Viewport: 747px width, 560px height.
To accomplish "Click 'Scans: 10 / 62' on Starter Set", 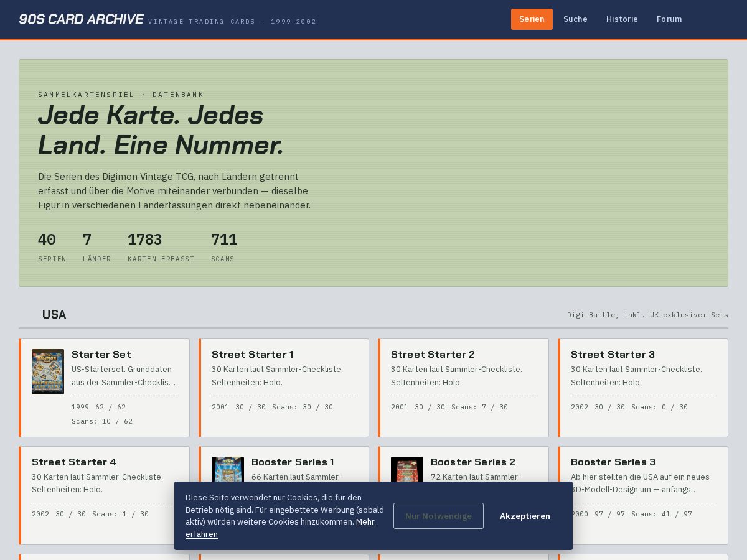I will point(102,421).
